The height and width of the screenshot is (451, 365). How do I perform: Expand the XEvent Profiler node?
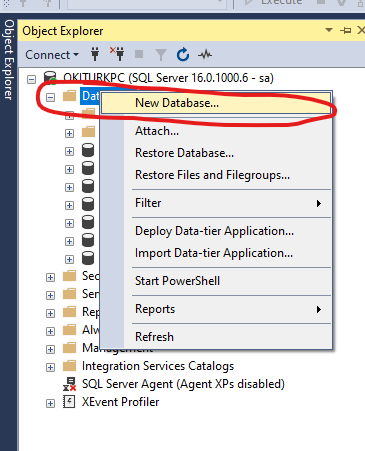point(50,403)
